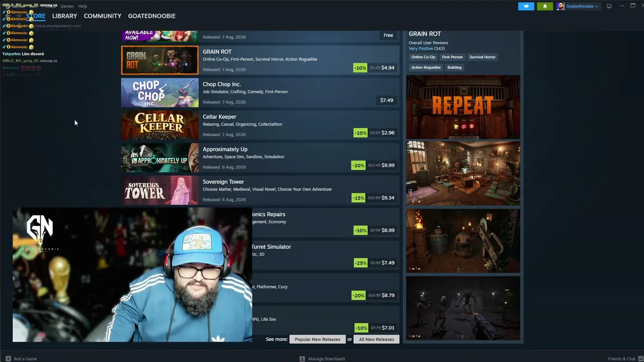Screen dimensions: 644x362
Task: Open the Sovereign Tower capsule image
Action: pos(160,190)
